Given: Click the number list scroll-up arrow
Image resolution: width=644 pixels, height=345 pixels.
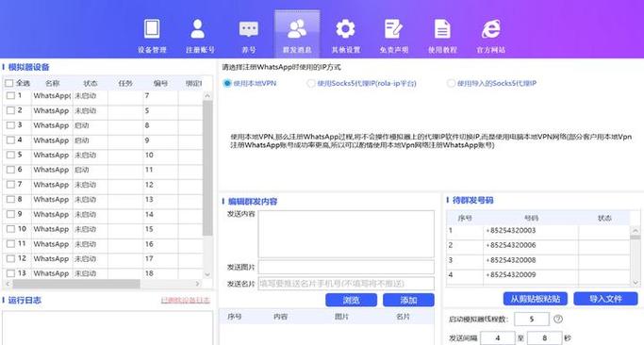Looking at the screenshot, I should coord(636,230).
